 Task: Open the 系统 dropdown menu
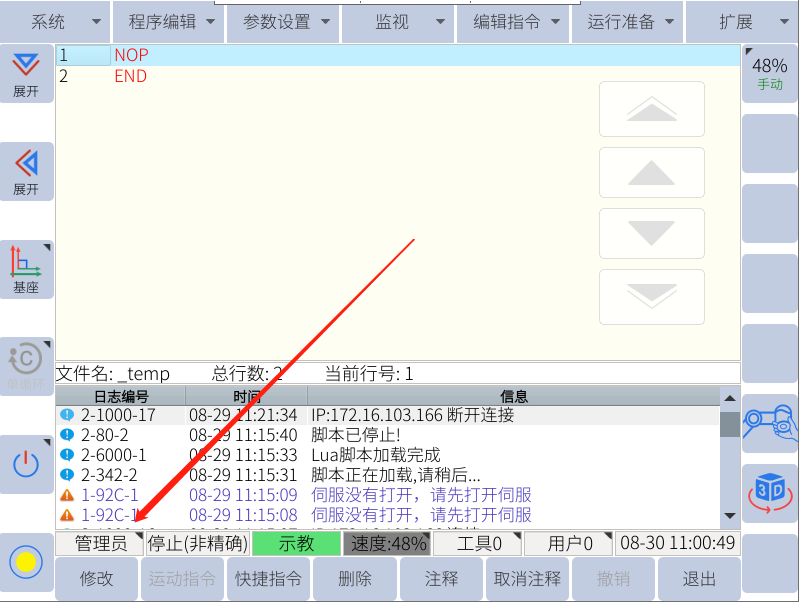55,22
